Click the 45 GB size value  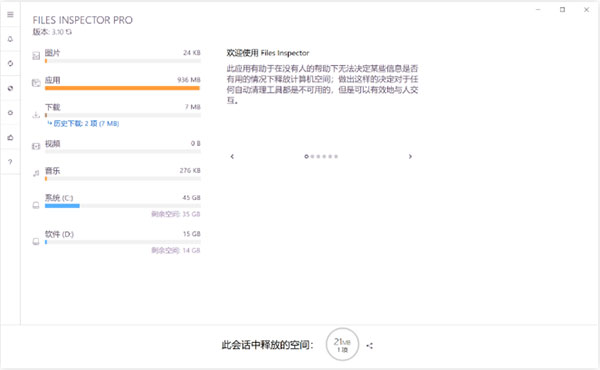pos(191,198)
